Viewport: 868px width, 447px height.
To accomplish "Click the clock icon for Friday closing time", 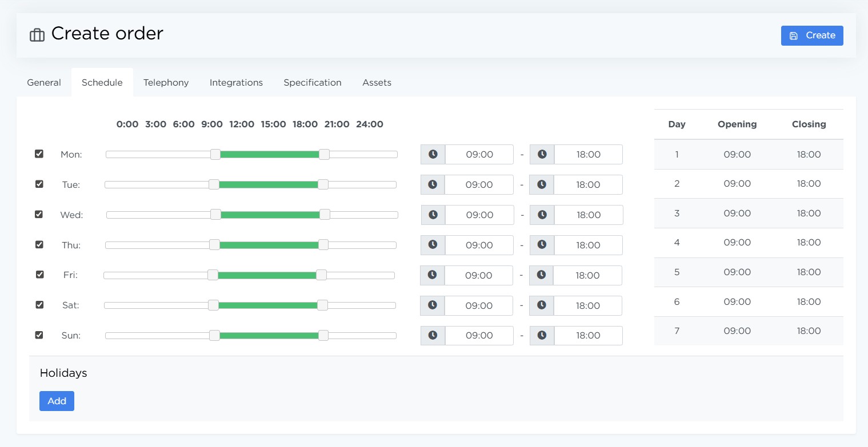I will click(541, 275).
